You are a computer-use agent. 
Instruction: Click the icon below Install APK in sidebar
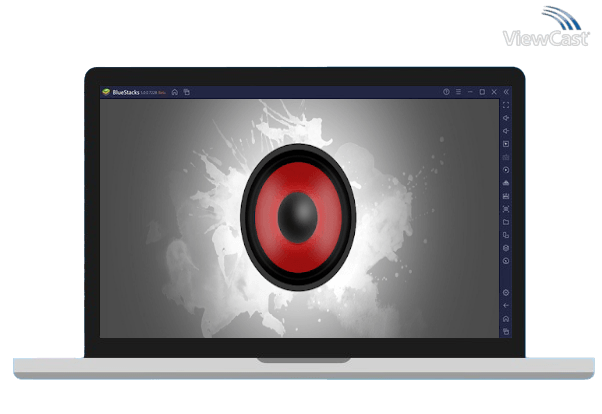point(506,196)
